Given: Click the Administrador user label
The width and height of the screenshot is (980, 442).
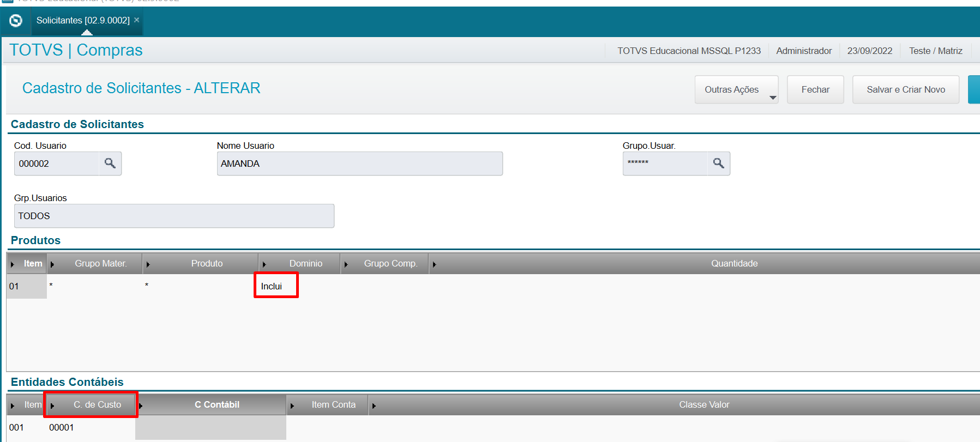Looking at the screenshot, I should (804, 51).
